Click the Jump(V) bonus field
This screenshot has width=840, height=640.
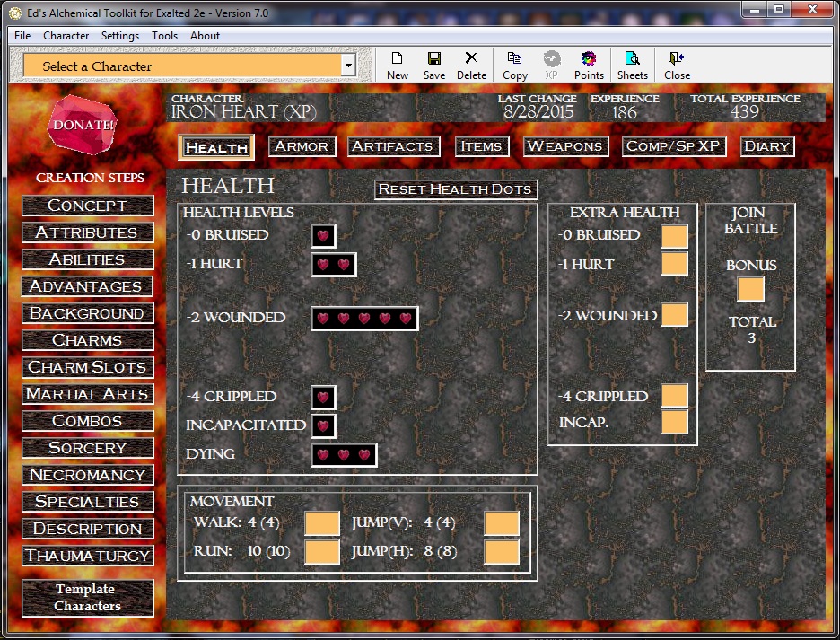tap(502, 523)
